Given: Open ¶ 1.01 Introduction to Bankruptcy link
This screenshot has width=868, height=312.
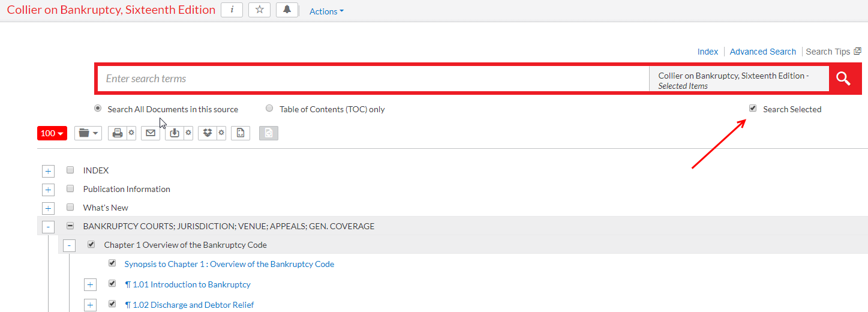Looking at the screenshot, I should coord(188,284).
